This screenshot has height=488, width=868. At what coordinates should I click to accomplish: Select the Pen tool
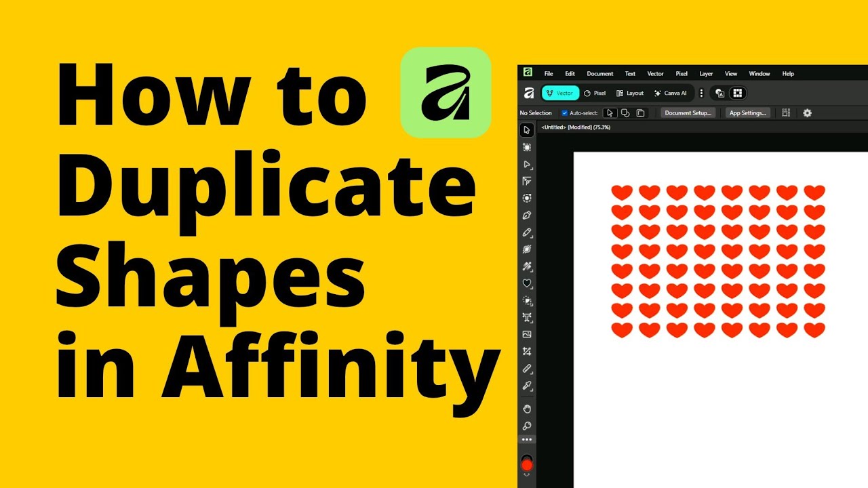pos(527,215)
